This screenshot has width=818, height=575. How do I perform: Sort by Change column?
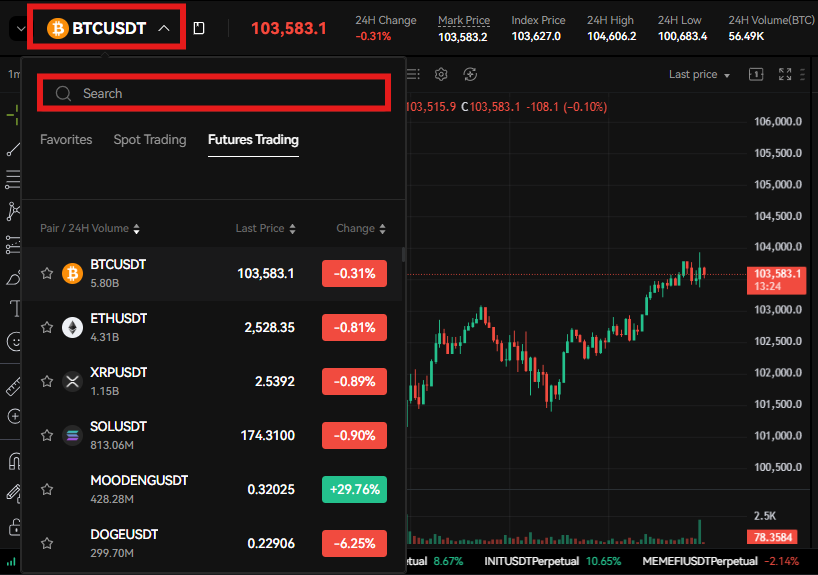(360, 229)
